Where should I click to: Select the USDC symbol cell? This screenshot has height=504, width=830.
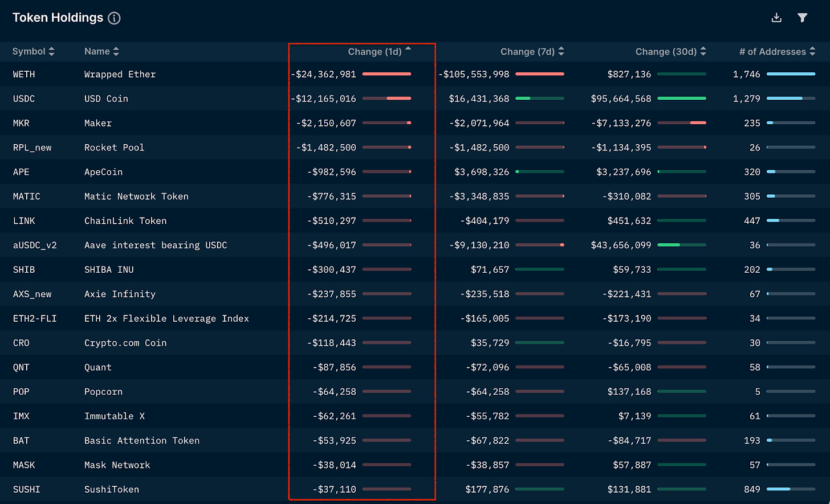pyautogui.click(x=24, y=99)
